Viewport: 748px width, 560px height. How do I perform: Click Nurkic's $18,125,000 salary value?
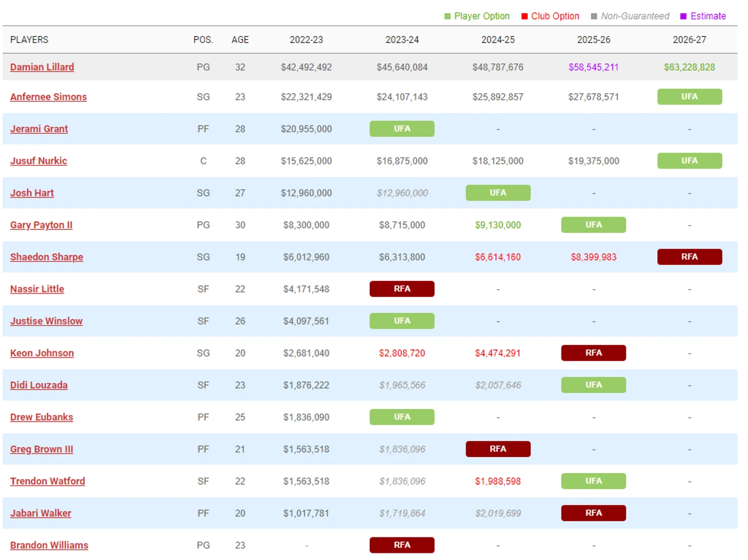[498, 161]
